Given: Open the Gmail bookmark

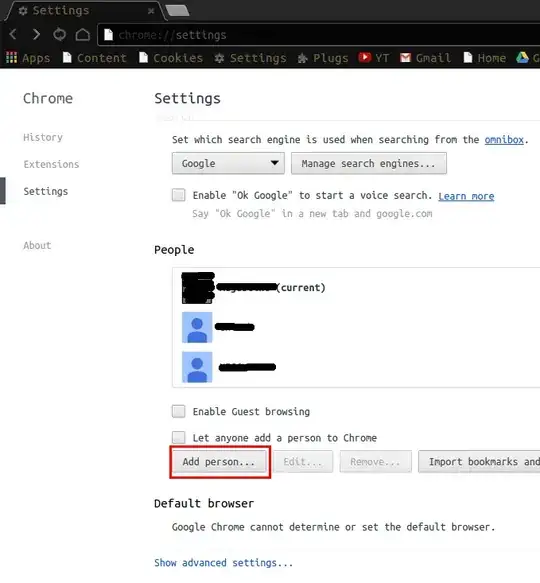Looking at the screenshot, I should tap(425, 58).
